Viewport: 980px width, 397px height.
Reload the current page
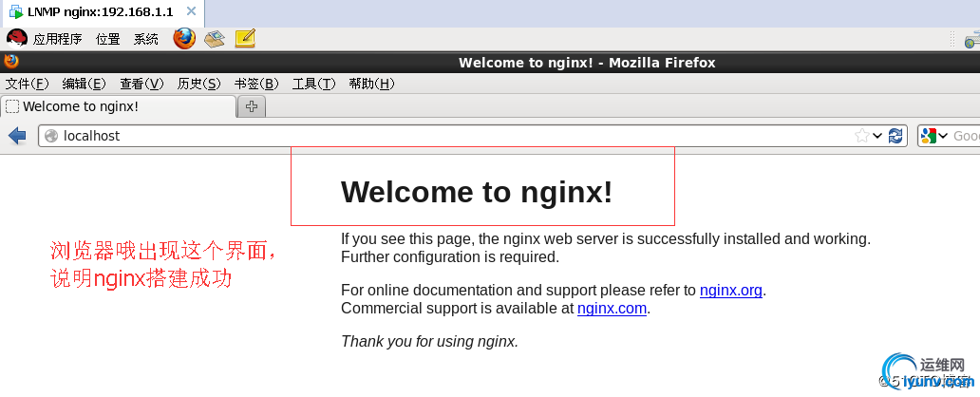[895, 136]
